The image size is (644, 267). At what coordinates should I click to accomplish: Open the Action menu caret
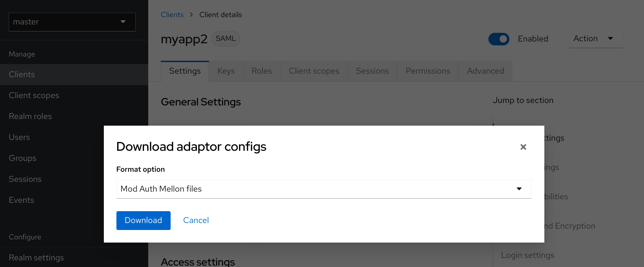[x=610, y=39]
